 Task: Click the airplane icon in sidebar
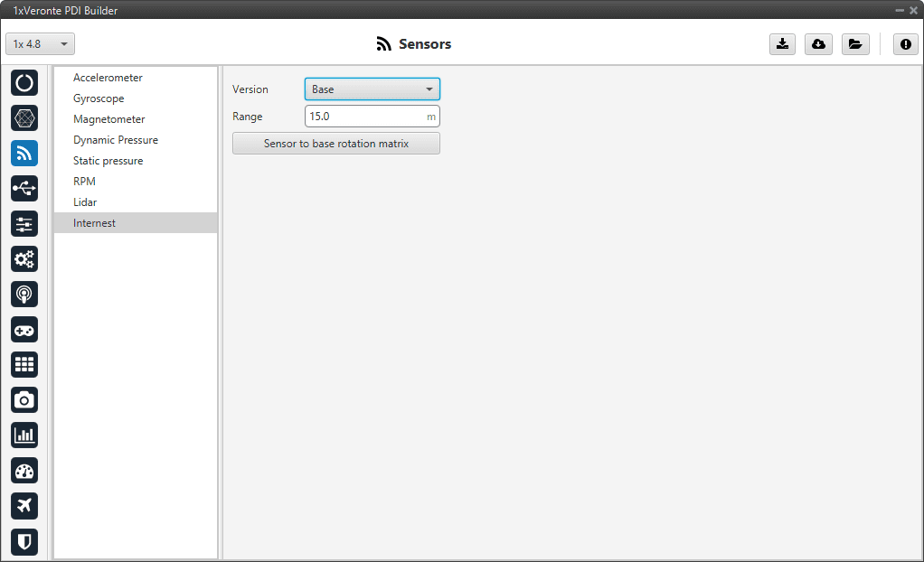[x=24, y=505]
